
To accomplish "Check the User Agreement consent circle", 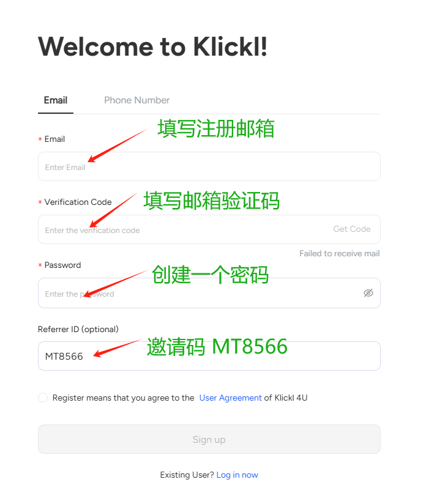I will [x=43, y=398].
